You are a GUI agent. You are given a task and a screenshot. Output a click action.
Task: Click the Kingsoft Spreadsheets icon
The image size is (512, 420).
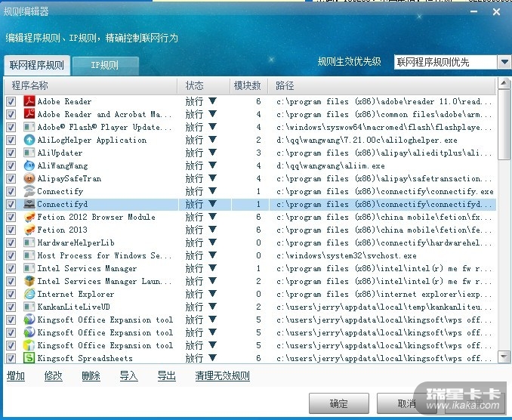(x=29, y=358)
